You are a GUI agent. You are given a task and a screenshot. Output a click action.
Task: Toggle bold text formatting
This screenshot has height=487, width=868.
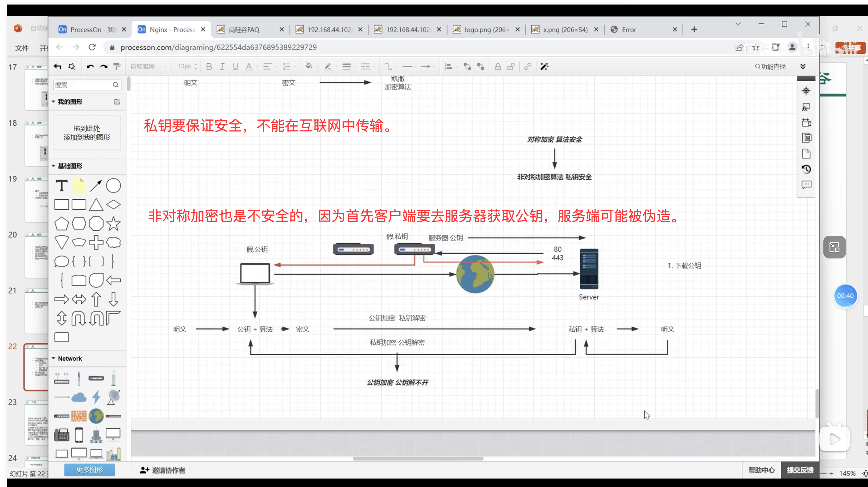coord(209,66)
